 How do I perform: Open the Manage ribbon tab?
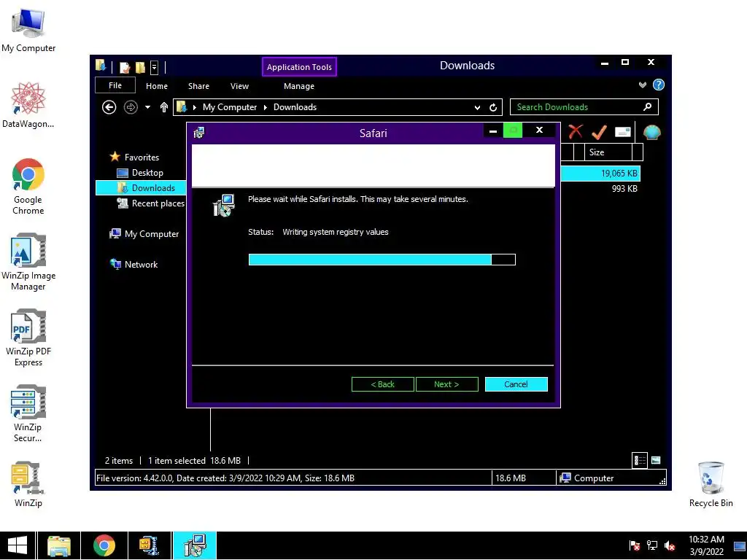tap(298, 86)
